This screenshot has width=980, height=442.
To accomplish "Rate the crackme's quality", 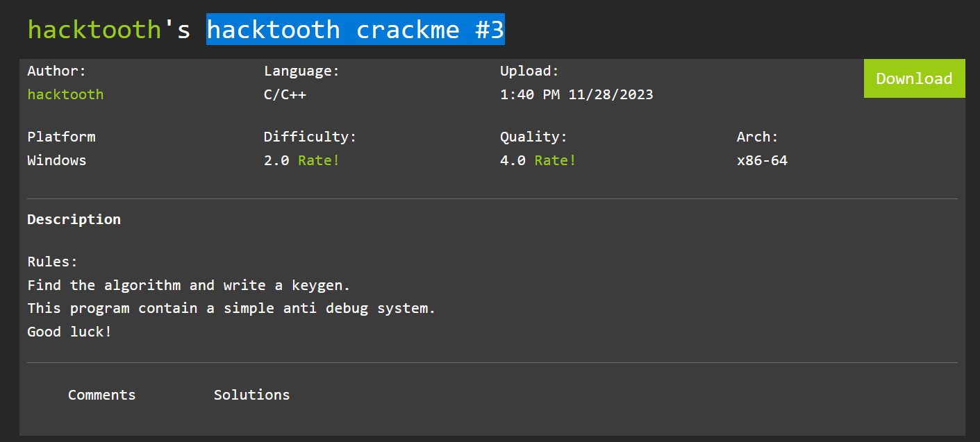I will point(555,160).
